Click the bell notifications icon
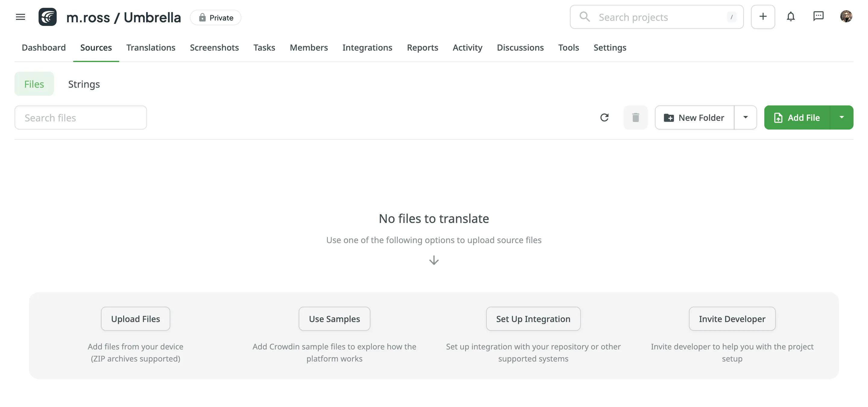868x407 pixels. [791, 17]
